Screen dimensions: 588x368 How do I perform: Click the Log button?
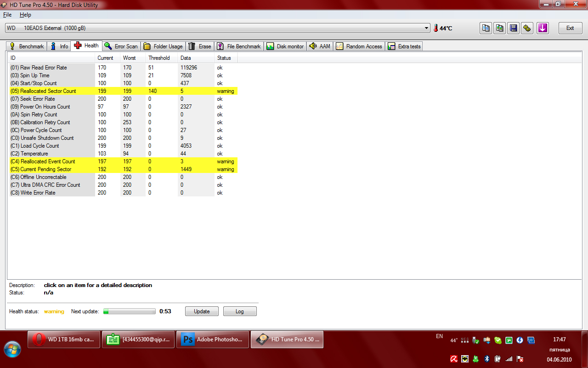click(240, 311)
